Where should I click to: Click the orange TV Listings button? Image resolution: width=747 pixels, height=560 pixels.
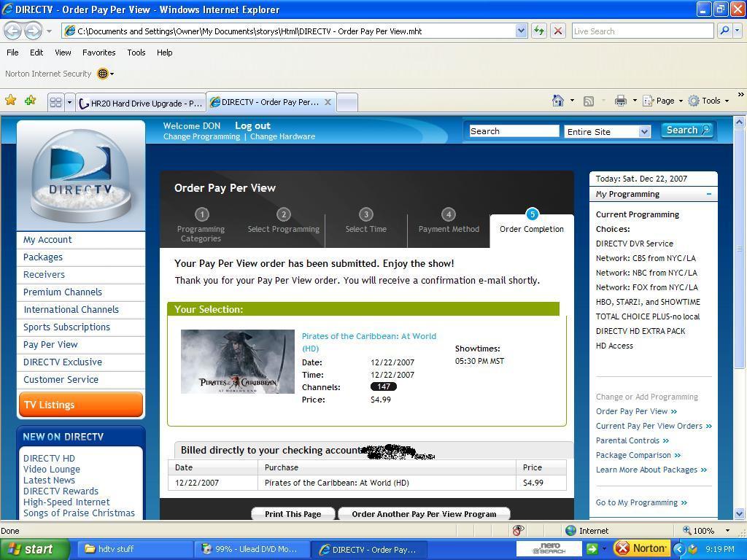(80, 405)
